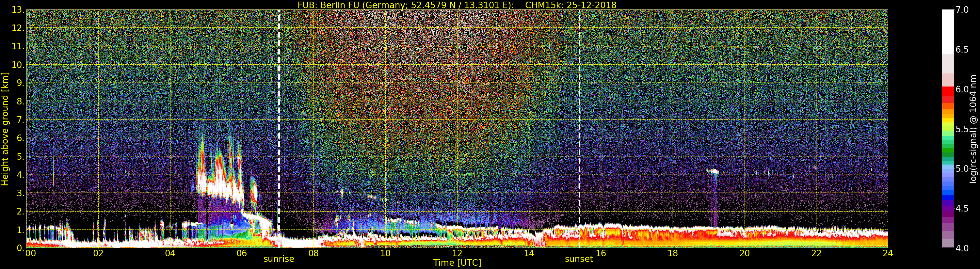
Task: Select the height axis tick for 7 km
Action: [x=20, y=119]
